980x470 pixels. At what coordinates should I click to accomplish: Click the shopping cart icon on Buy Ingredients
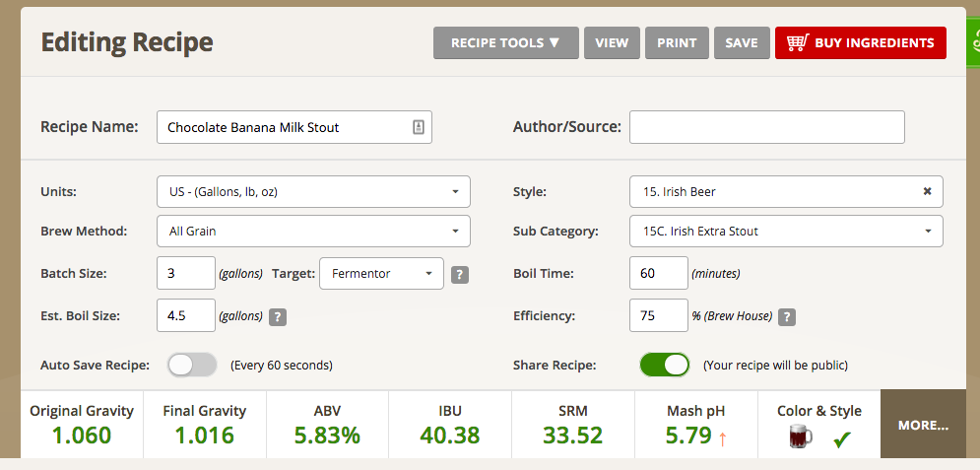click(x=798, y=42)
